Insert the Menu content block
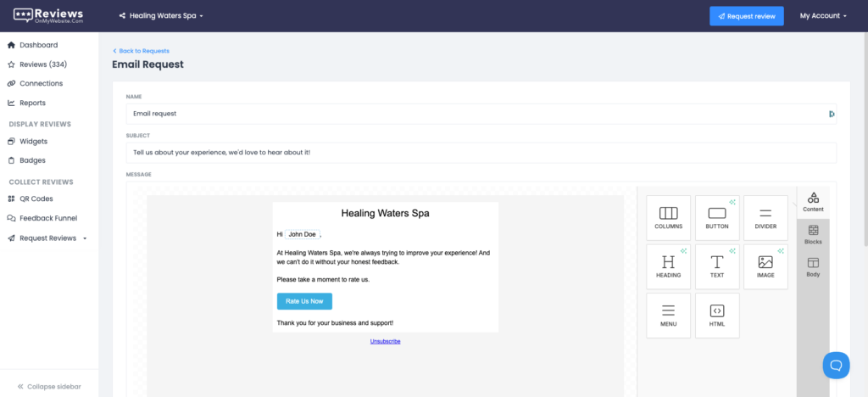868x397 pixels. 668,316
